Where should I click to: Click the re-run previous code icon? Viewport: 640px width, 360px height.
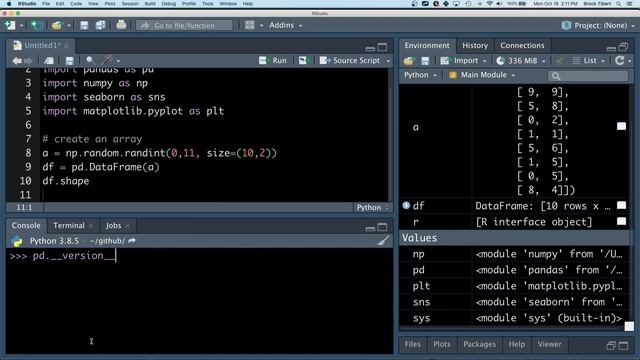[303, 60]
